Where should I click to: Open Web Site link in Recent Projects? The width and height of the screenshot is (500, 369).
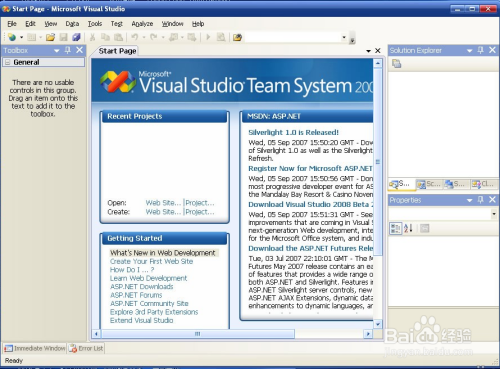[163, 203]
